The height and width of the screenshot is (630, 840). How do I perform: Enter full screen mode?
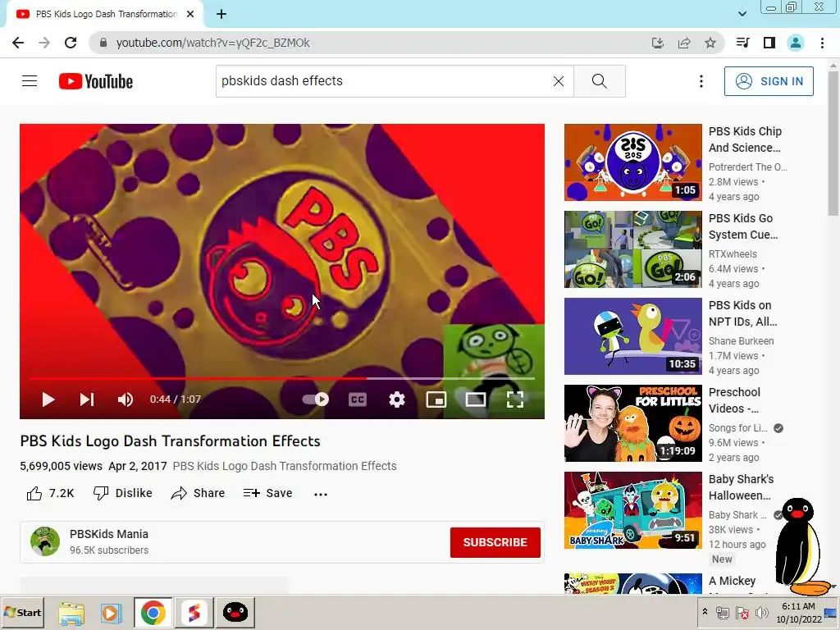tap(515, 399)
